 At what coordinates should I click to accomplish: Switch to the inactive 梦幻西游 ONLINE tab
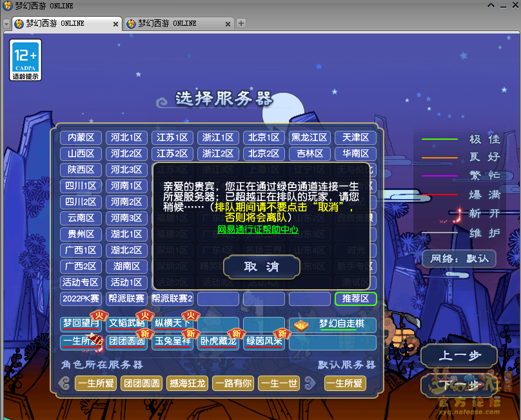(x=179, y=24)
